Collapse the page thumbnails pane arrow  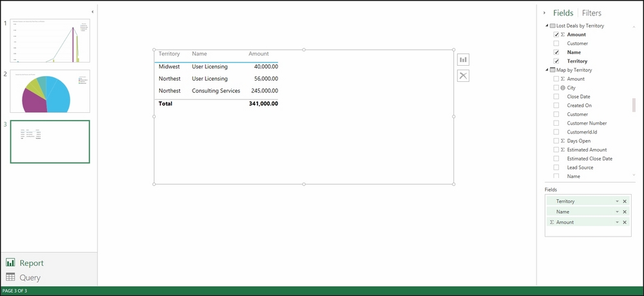click(x=92, y=12)
